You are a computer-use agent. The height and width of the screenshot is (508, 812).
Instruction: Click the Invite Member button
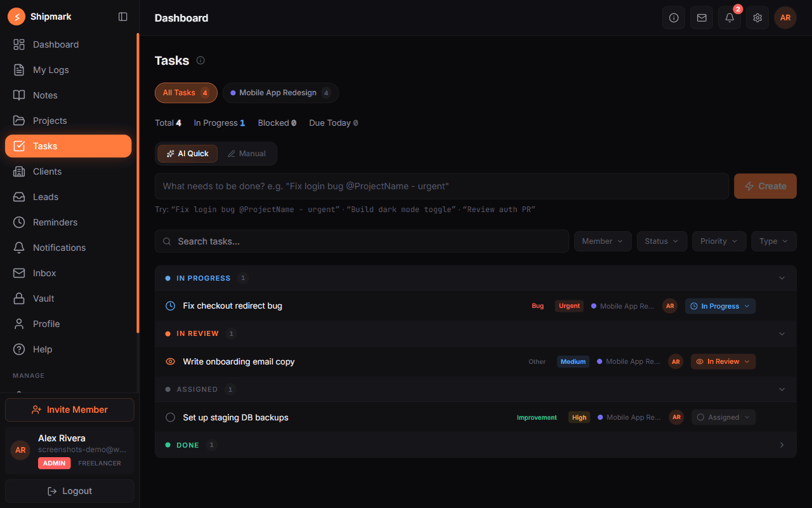tap(70, 410)
